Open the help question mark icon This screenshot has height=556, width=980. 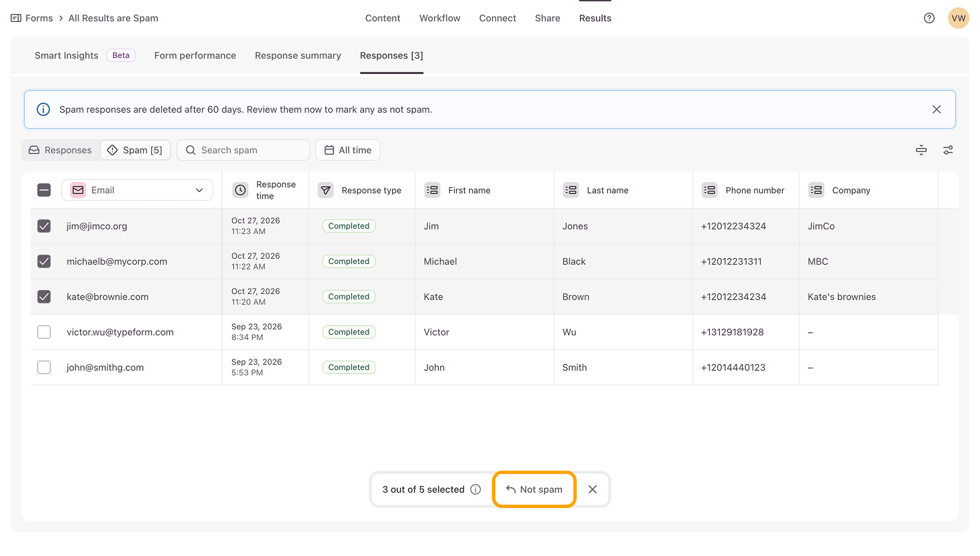pyautogui.click(x=929, y=18)
